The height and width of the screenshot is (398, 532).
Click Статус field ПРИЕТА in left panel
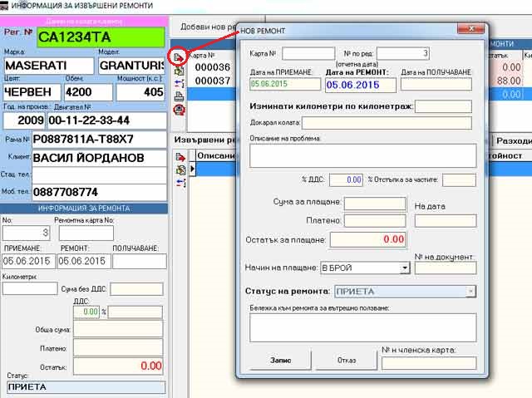point(86,387)
